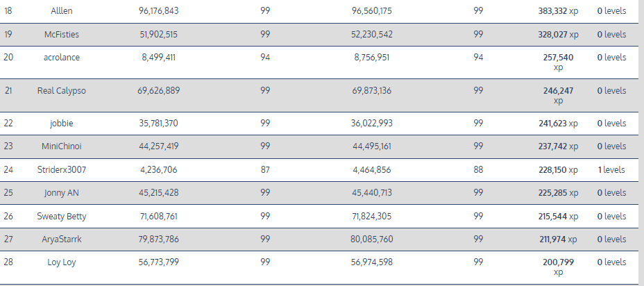This screenshot has width=644, height=286.
Task: Click rank 28 row number
Action: [x=8, y=262]
